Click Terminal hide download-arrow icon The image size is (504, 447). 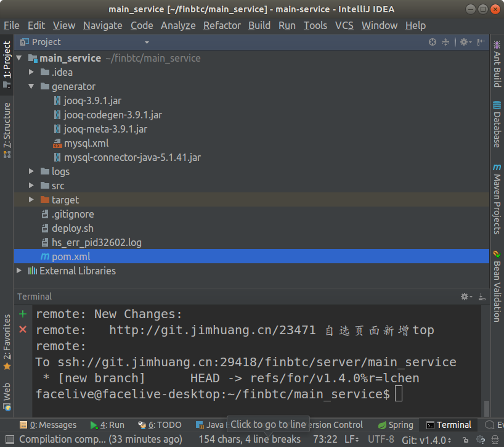482,297
